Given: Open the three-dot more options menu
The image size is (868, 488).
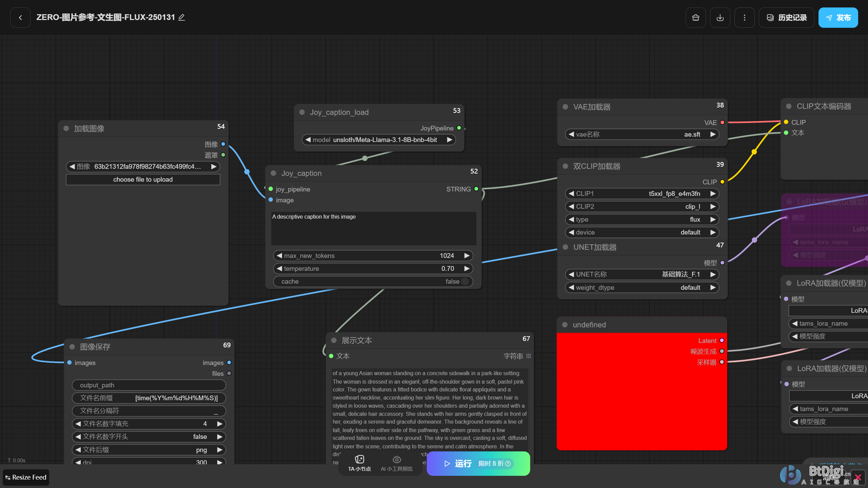Looking at the screenshot, I should point(745,18).
